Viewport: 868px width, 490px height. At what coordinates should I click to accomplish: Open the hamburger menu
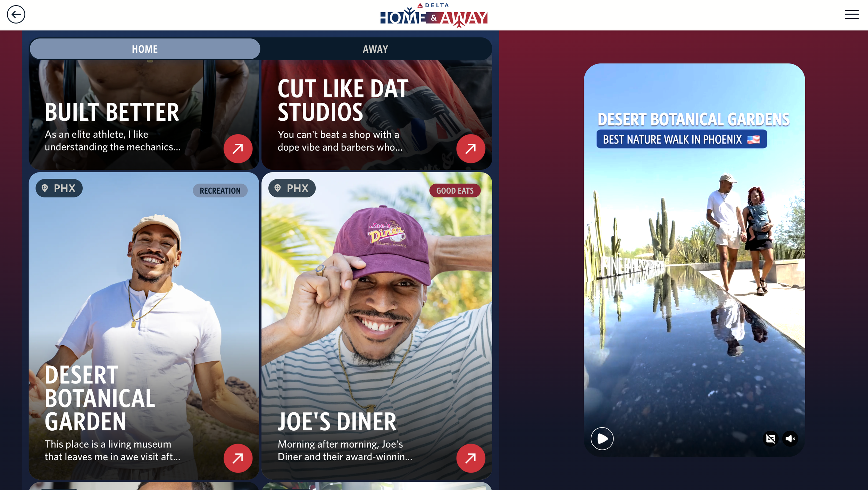[x=852, y=15]
